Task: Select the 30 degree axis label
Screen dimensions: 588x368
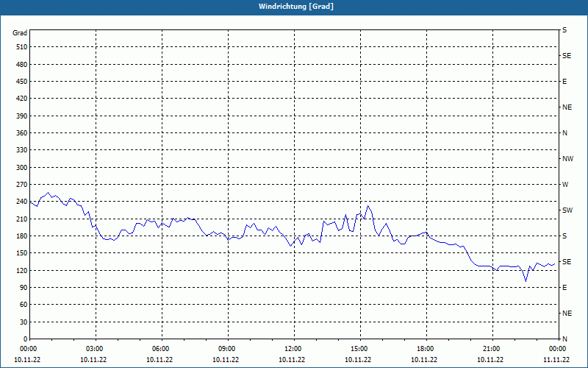Action: pyautogui.click(x=24, y=322)
